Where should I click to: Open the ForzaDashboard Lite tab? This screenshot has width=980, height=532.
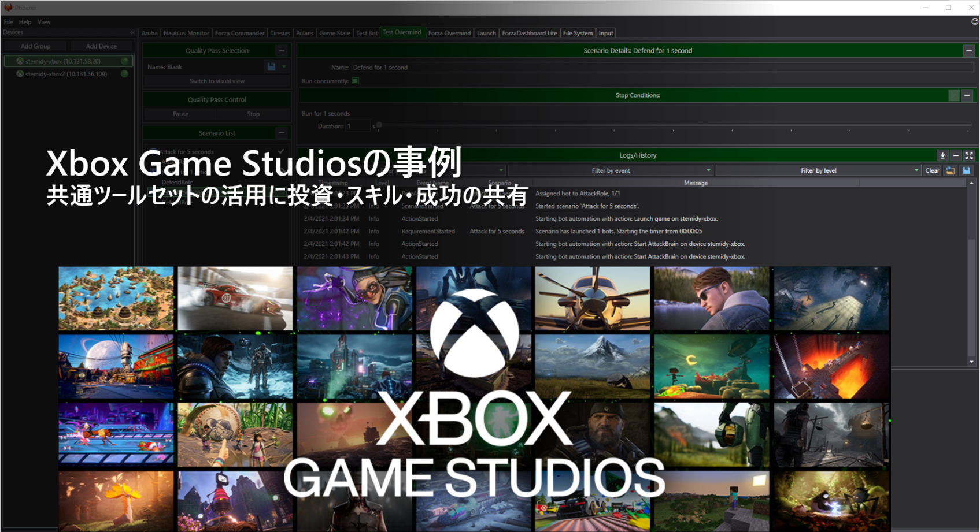coord(529,33)
